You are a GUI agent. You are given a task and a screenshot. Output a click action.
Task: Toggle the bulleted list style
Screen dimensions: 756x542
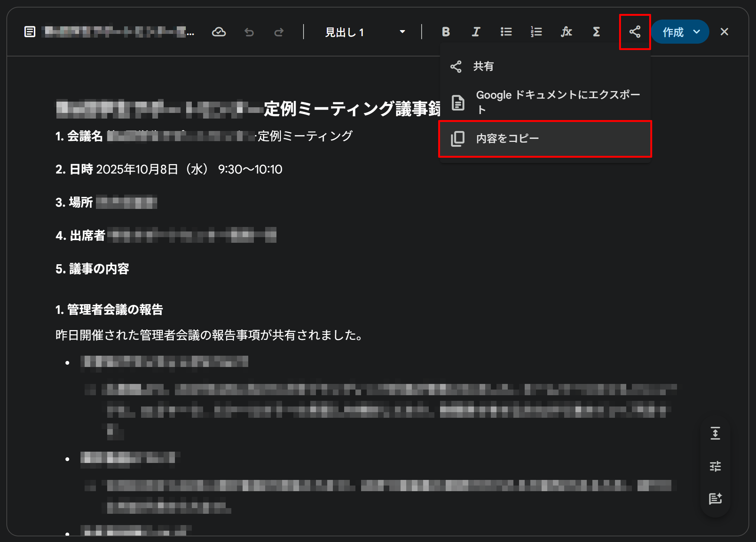(506, 32)
